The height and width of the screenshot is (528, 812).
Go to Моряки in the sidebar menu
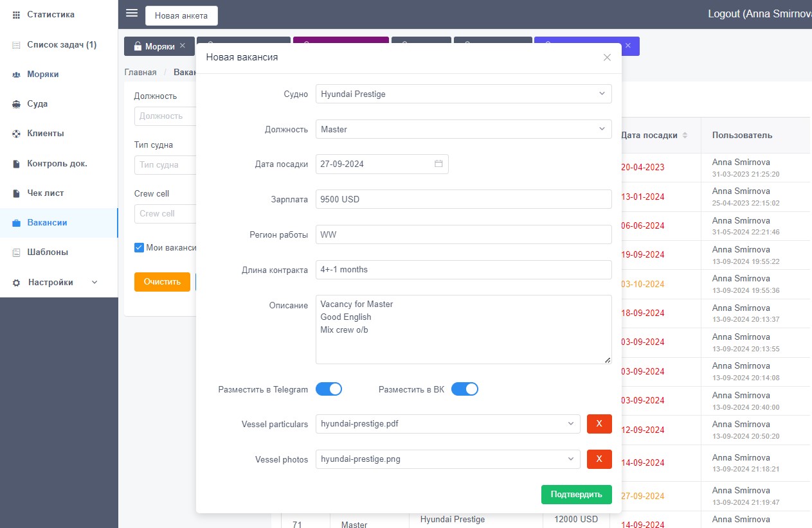pos(43,75)
